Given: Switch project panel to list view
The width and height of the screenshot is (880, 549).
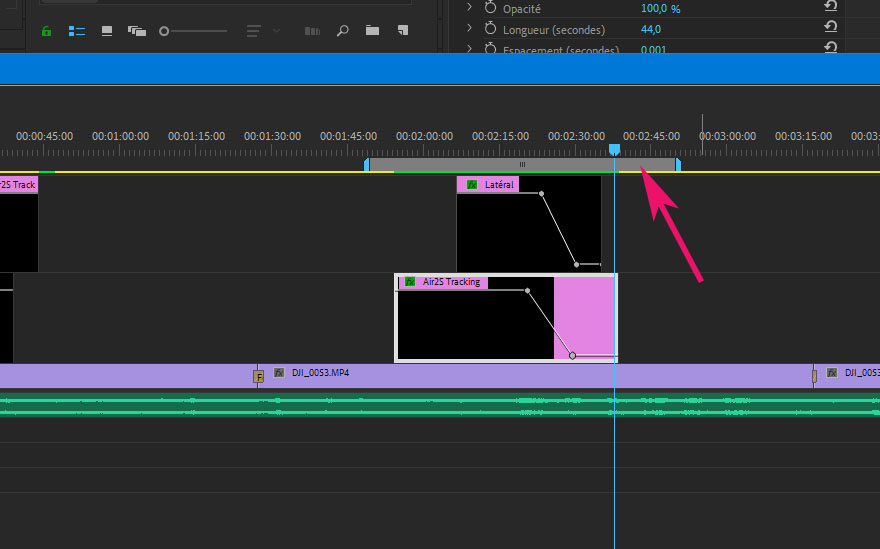Looking at the screenshot, I should point(77,31).
